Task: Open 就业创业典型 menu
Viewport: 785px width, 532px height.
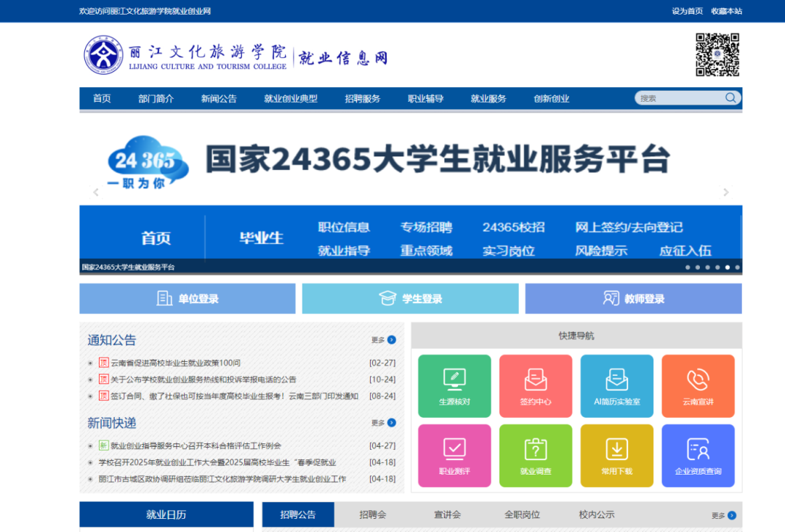Action: 291,99
